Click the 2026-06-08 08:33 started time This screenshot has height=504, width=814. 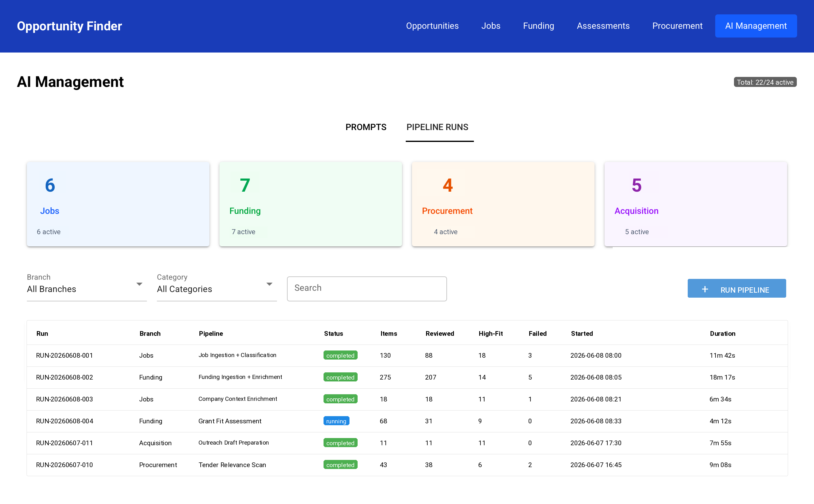point(596,421)
